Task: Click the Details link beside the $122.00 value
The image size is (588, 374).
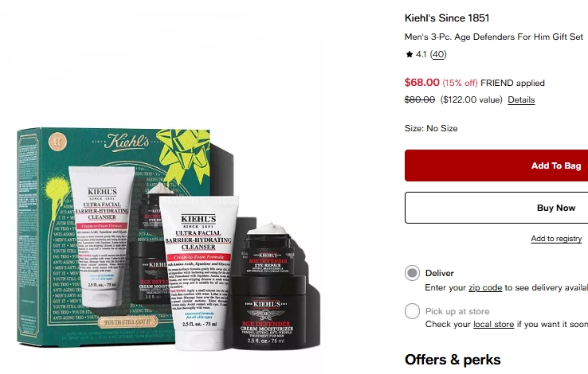Action: [521, 99]
